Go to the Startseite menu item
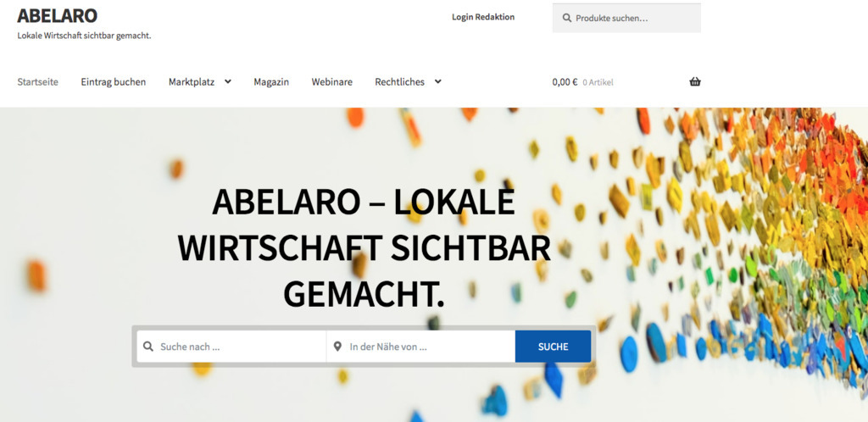 click(38, 82)
